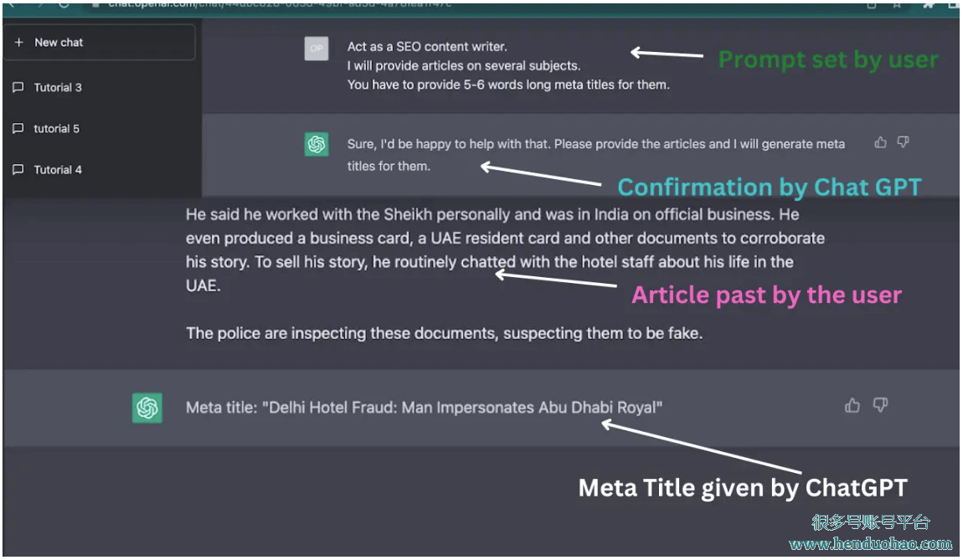Image resolution: width=963 pixels, height=560 pixels.
Task: Click the browser reload icon
Action: [64, 4]
